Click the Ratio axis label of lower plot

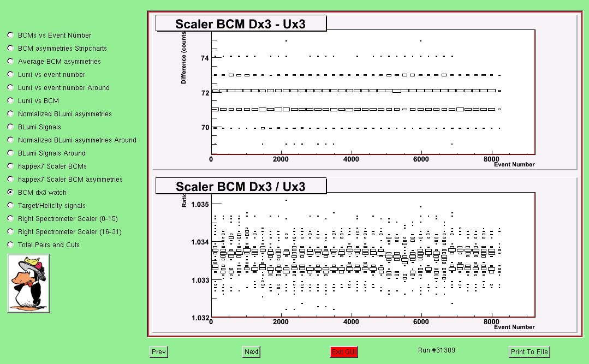click(x=183, y=201)
